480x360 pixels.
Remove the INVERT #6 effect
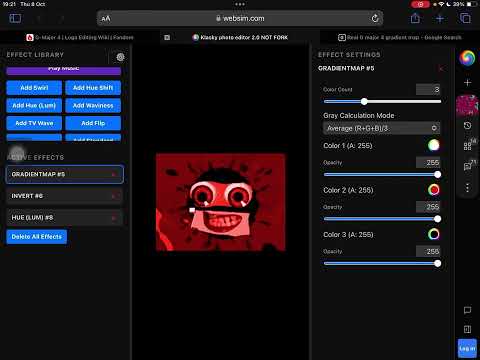(114, 196)
